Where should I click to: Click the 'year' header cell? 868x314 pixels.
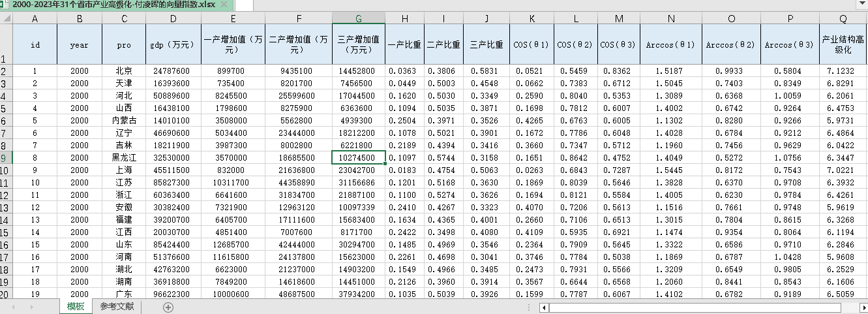[x=80, y=44]
